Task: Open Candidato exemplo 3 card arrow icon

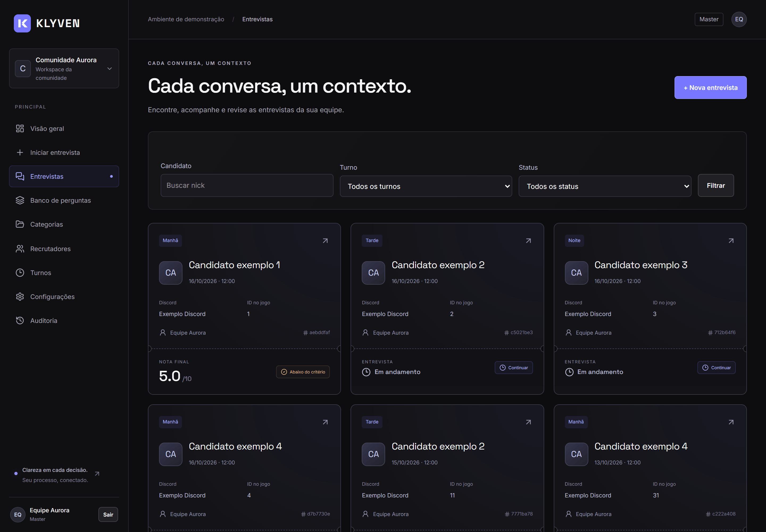Action: click(x=731, y=241)
